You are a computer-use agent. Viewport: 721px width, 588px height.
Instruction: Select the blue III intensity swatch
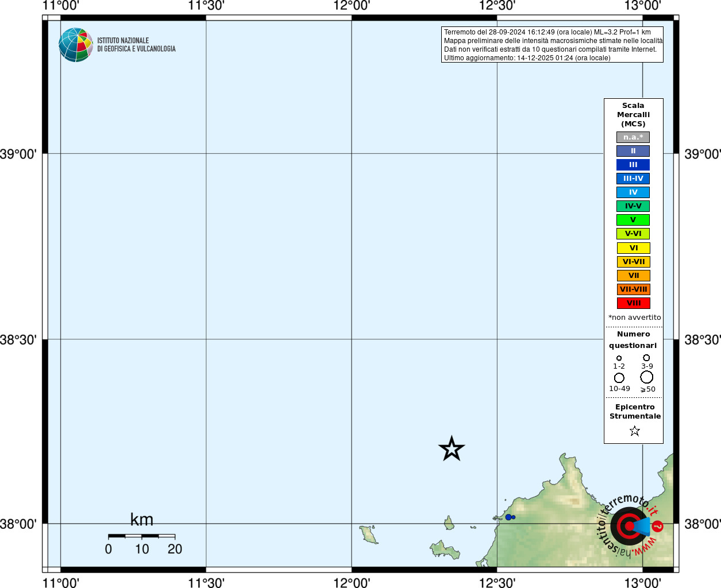(x=633, y=165)
